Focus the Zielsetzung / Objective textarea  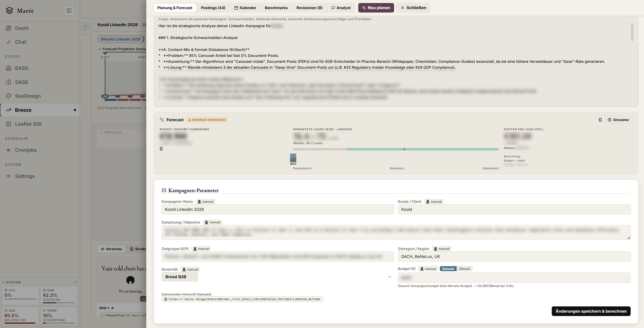[x=396, y=232]
